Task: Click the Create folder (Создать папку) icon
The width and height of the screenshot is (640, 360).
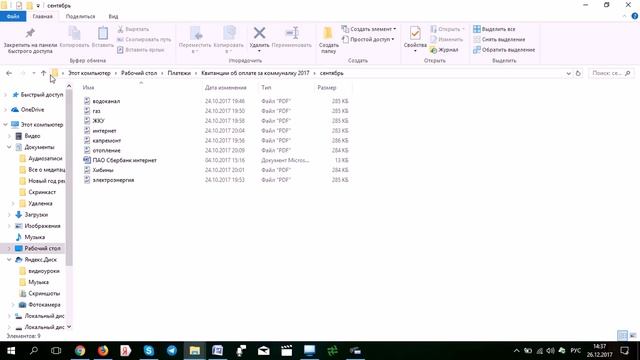Action: (x=328, y=33)
